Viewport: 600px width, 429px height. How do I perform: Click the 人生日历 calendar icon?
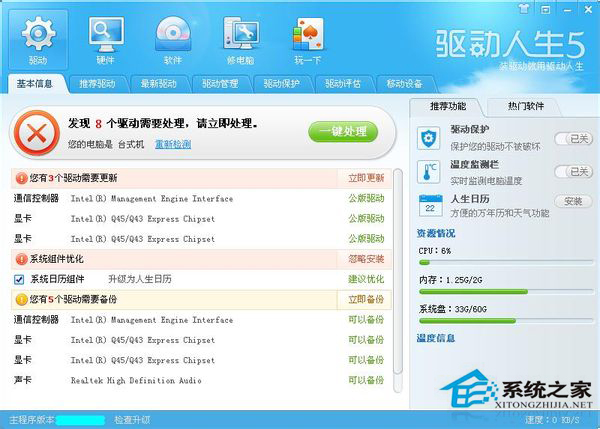(x=429, y=205)
